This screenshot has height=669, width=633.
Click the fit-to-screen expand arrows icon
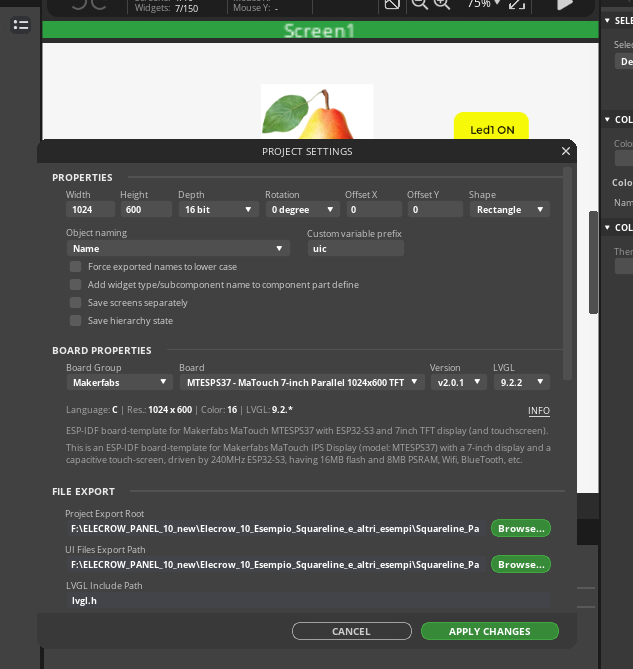tap(516, 4)
